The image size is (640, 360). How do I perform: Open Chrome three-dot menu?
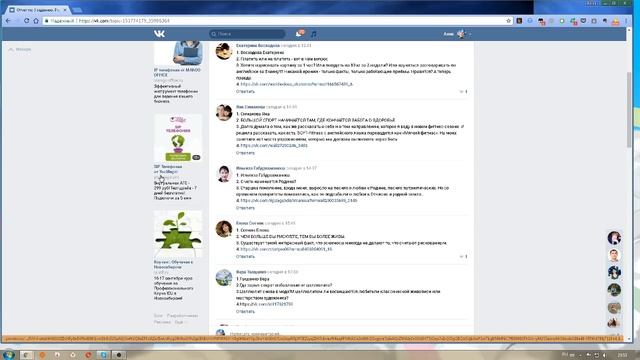[x=627, y=21]
